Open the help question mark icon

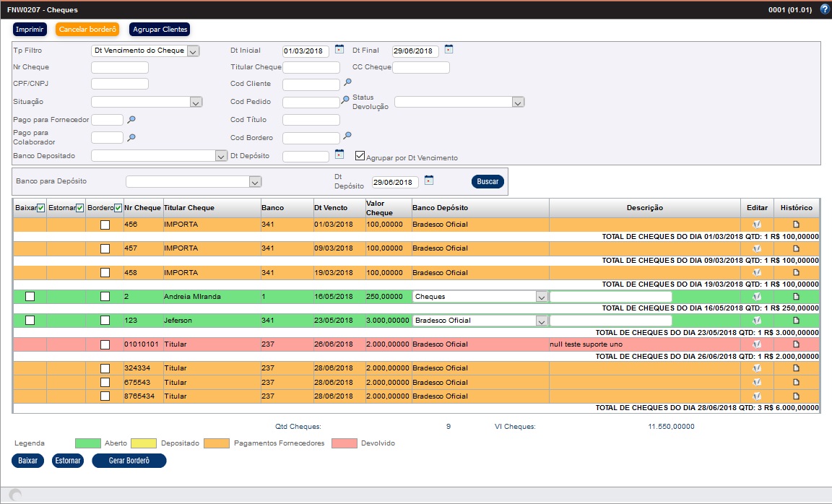(x=825, y=10)
